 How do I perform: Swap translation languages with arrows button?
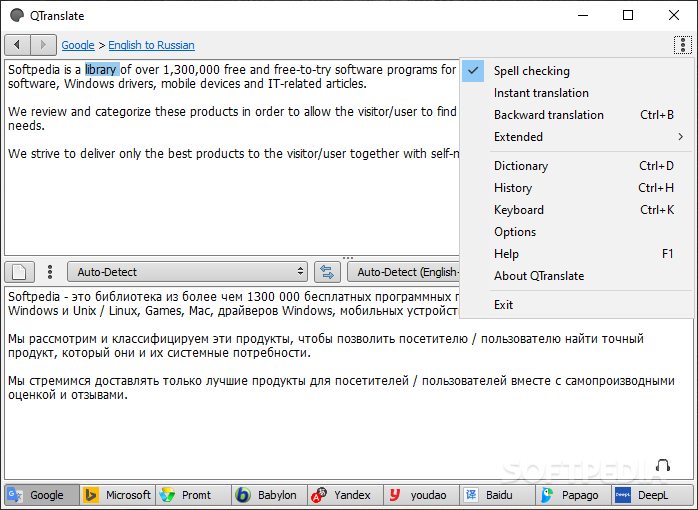point(327,272)
